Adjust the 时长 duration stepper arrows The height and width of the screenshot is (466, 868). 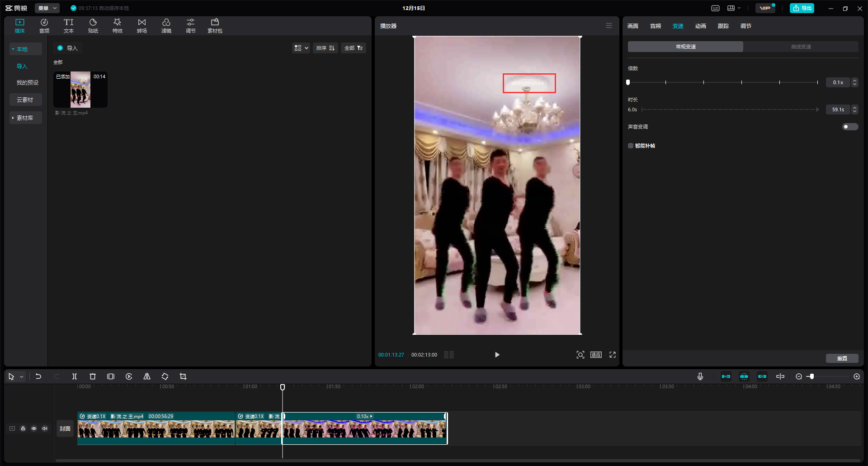(x=854, y=109)
